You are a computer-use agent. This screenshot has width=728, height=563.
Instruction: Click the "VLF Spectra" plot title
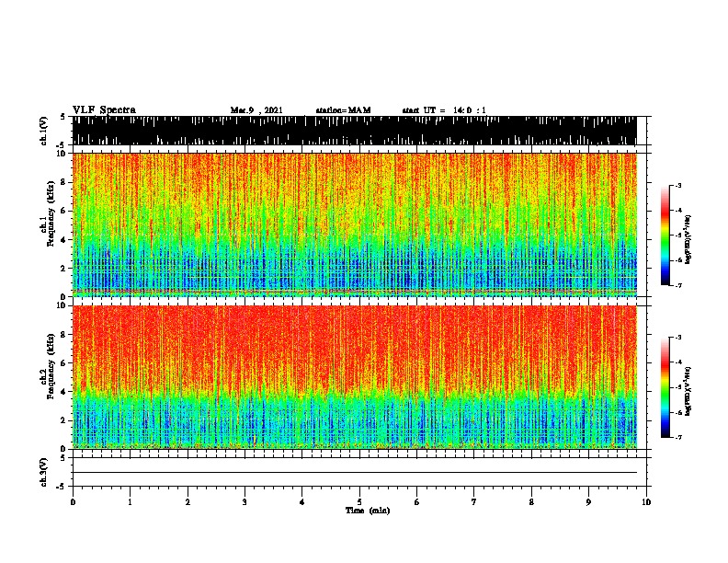pyautogui.click(x=104, y=110)
